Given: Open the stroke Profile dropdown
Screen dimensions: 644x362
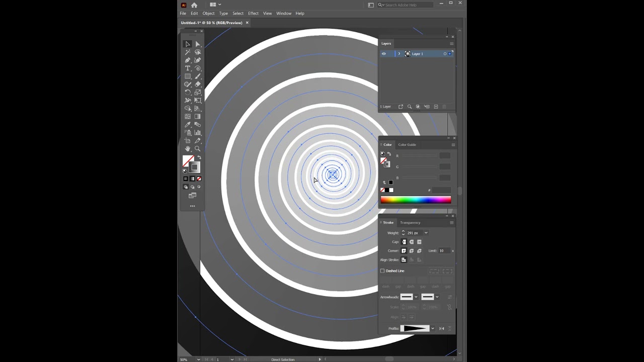Looking at the screenshot, I should [x=433, y=328].
